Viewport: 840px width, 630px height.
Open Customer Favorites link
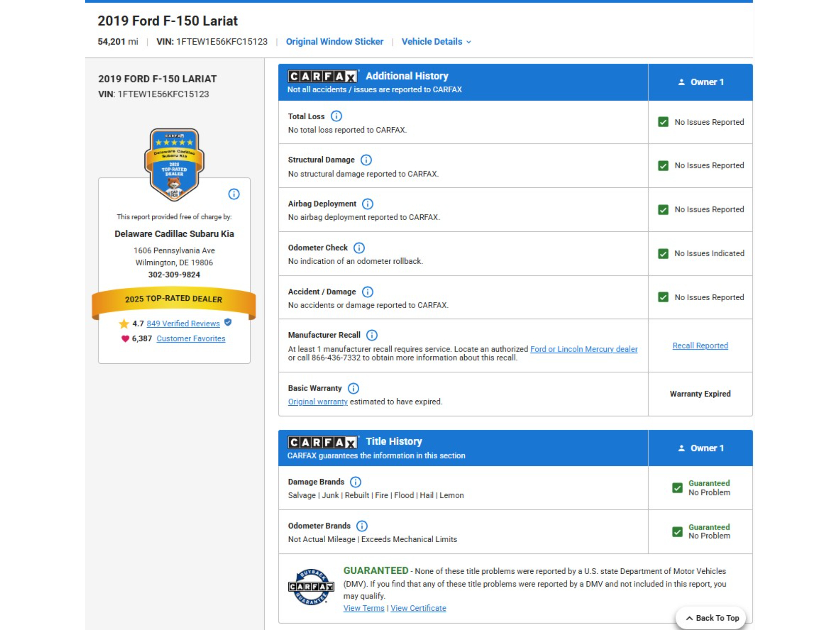click(191, 339)
